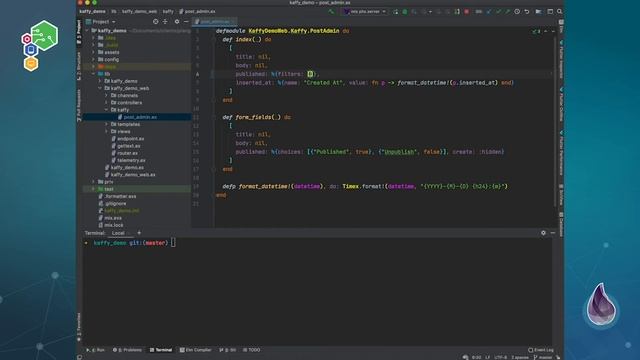This screenshot has width=640, height=360.
Task: Click the green Git commit checkmark
Action: [498, 11]
